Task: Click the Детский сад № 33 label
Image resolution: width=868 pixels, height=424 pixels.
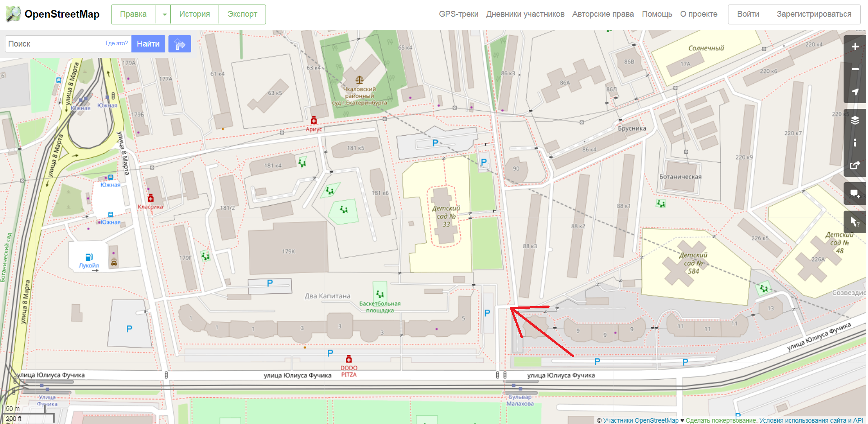Action: click(x=446, y=216)
